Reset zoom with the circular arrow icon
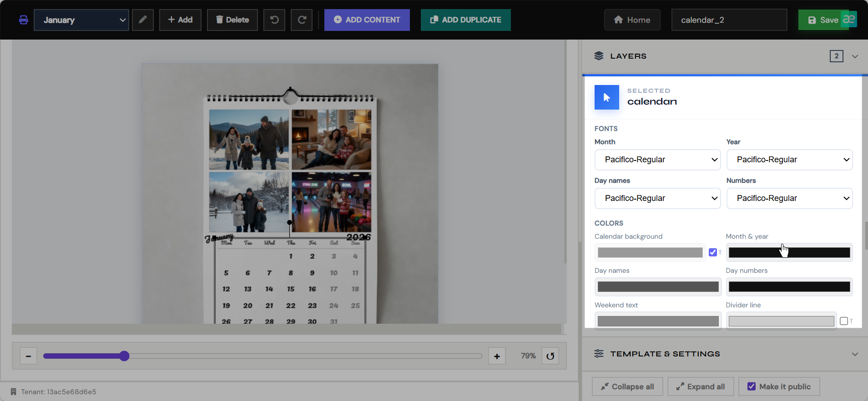The height and width of the screenshot is (401, 868). coord(550,356)
